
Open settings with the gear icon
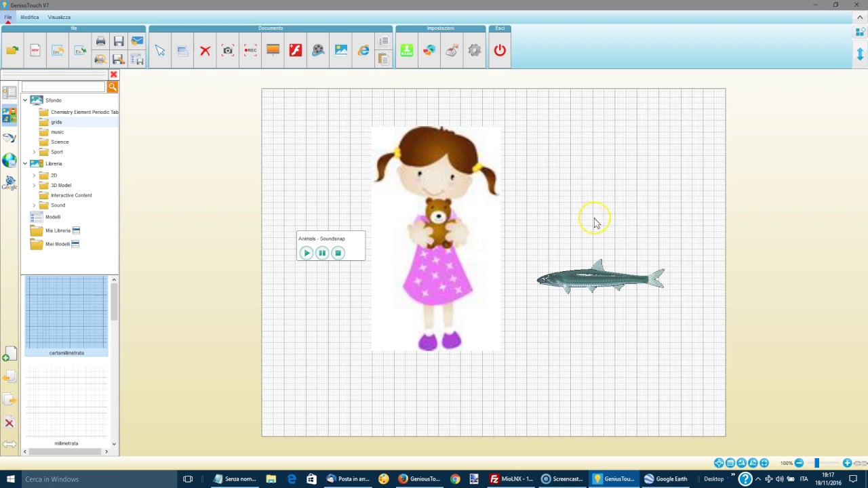[x=475, y=50]
